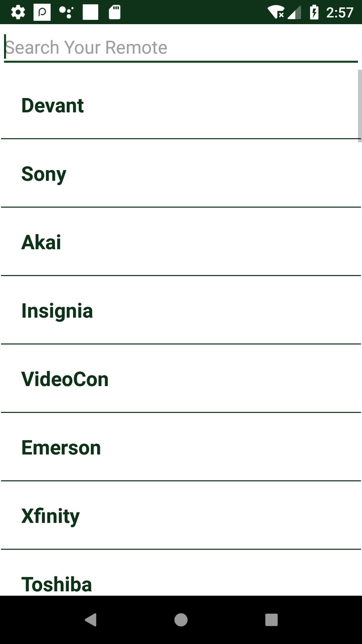Pick the VideoCon brand

pyautogui.click(x=181, y=379)
